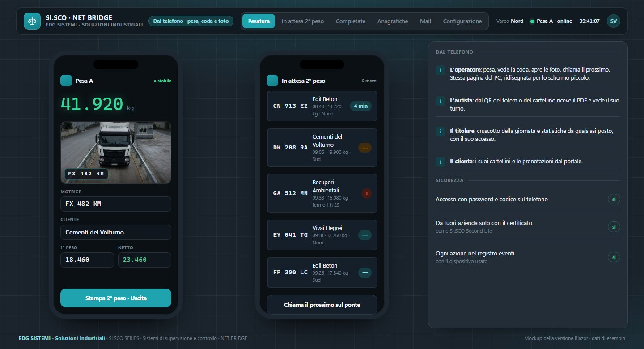Viewport: 644px width, 349px height.
Task: Go to the Anagrafiche tab
Action: [x=393, y=21]
